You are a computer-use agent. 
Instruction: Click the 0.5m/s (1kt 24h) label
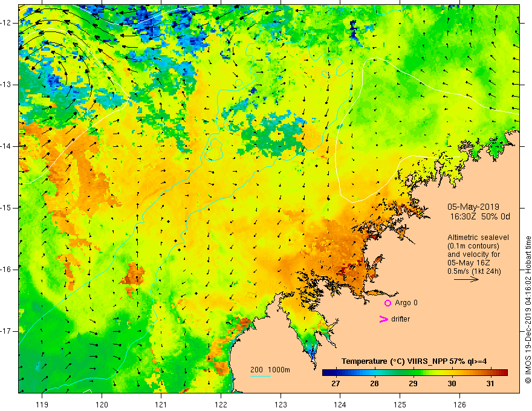click(x=474, y=271)
